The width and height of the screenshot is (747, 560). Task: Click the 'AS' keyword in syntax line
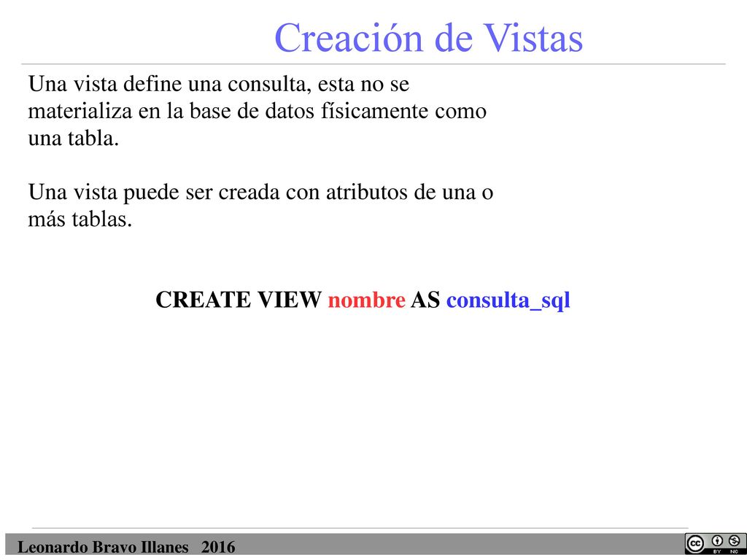[425, 300]
